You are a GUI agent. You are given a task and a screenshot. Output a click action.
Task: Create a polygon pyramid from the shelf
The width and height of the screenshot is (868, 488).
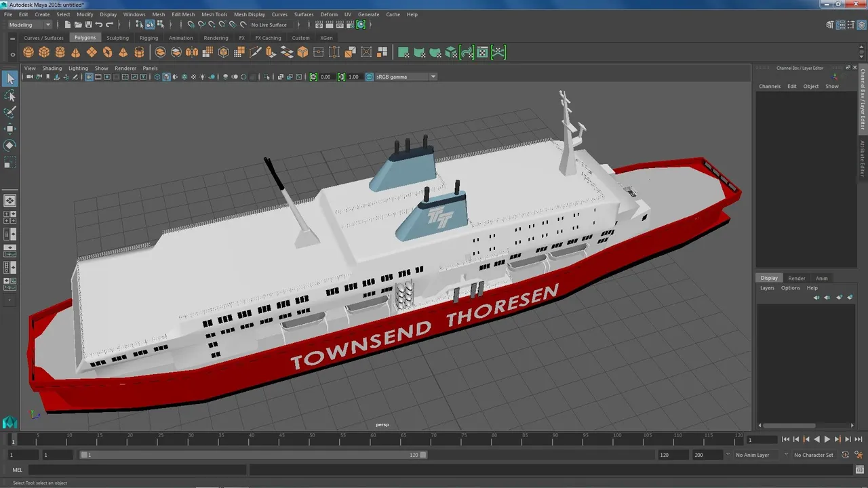[123, 52]
